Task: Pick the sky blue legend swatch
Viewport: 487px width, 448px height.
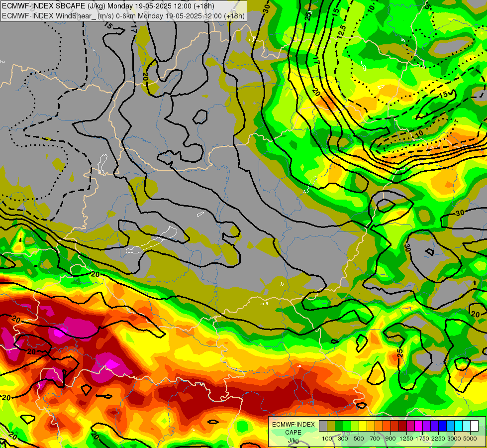Action: coord(451,426)
